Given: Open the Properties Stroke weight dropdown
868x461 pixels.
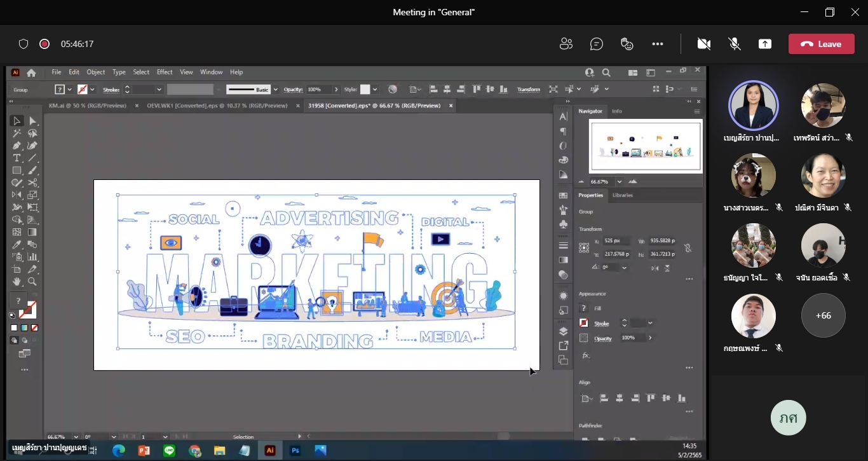Looking at the screenshot, I should [650, 323].
